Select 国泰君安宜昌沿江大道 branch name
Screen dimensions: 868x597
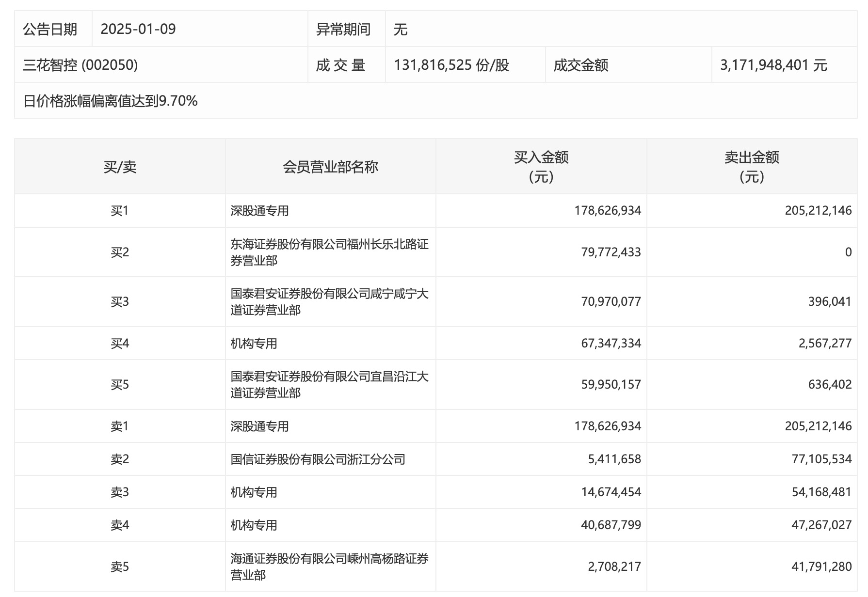pos(329,385)
